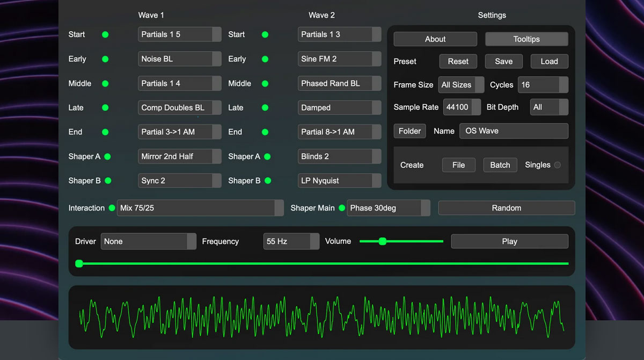The image size is (644, 360).
Task: Open the Driver "None" dropdown
Action: coord(149,241)
